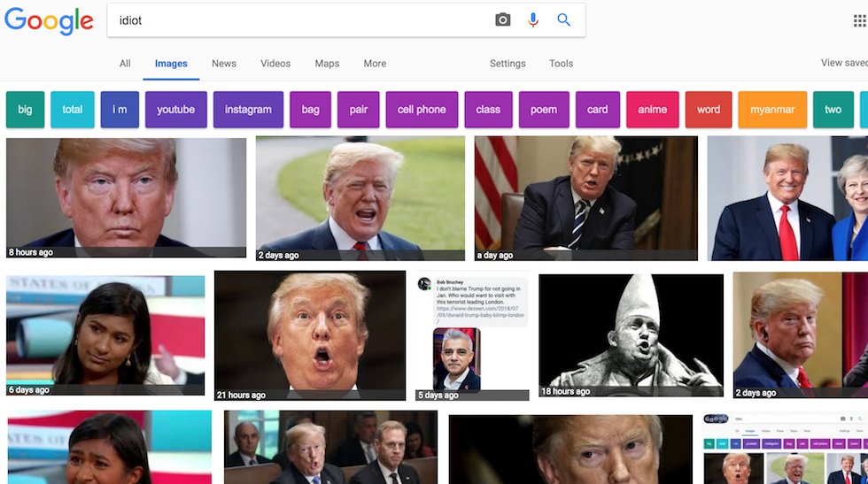Pick the "poem" suggestion chip
This screenshot has height=484, width=868.
[x=544, y=110]
